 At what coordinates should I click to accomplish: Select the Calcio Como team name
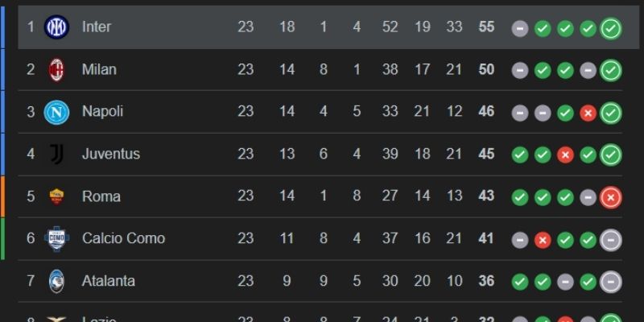[x=123, y=238]
